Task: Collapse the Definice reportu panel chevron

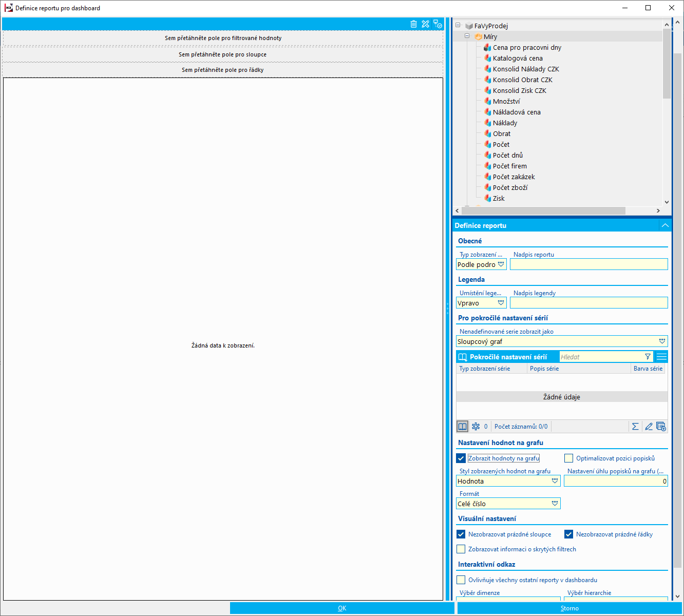Action: pyautogui.click(x=665, y=225)
